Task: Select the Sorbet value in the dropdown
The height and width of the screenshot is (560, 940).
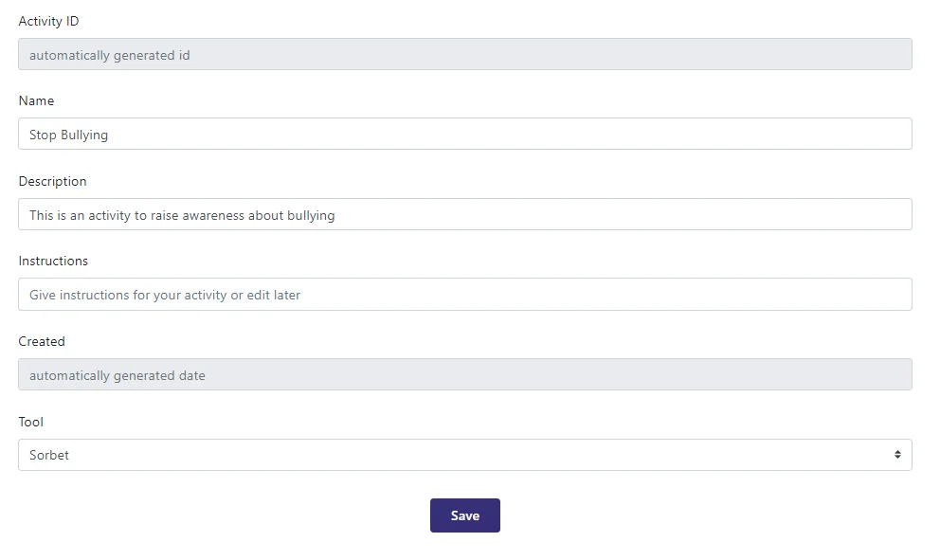Action: 48,455
